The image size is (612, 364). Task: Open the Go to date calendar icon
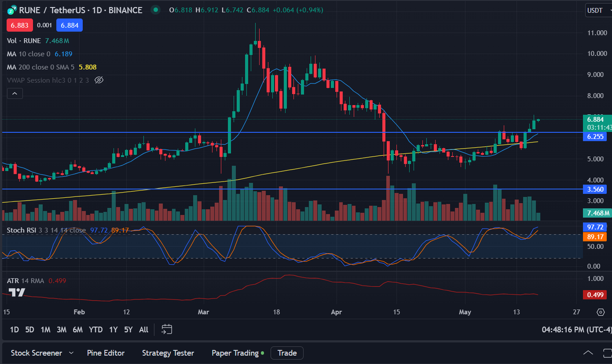coord(166,329)
